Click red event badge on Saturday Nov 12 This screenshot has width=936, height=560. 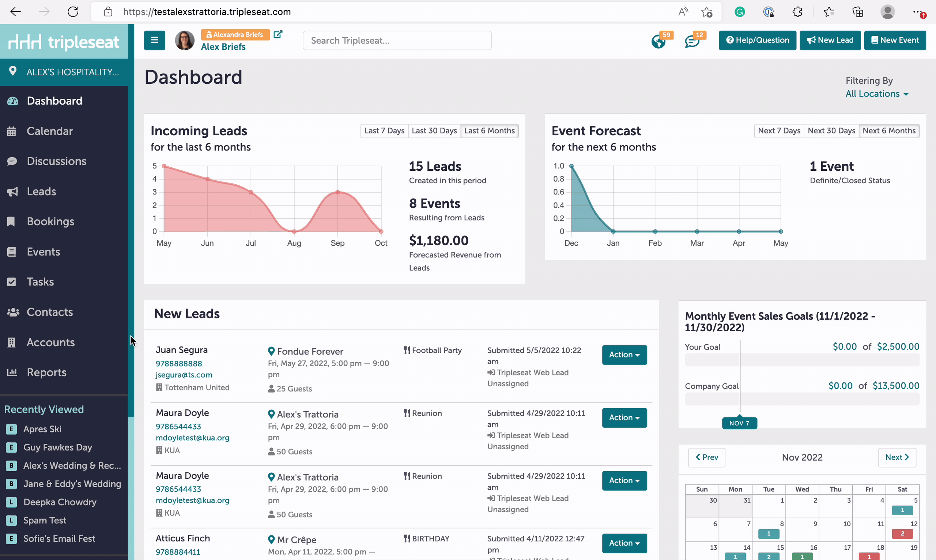902,534
